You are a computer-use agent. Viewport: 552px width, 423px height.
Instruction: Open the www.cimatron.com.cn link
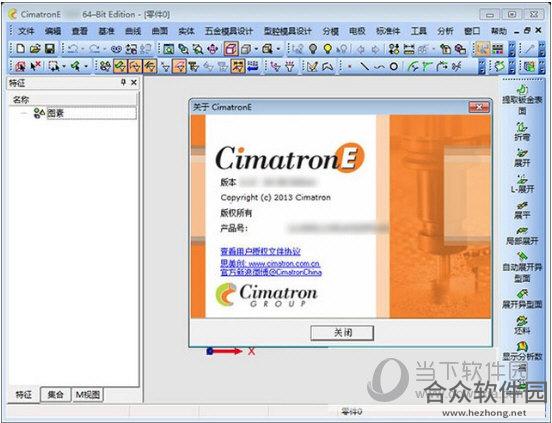(x=284, y=264)
